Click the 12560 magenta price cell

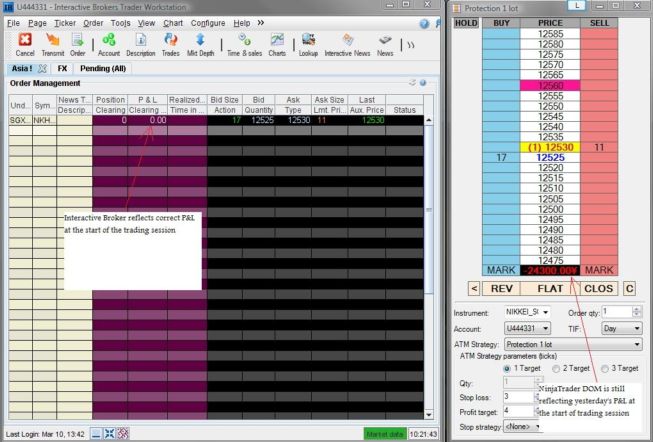(550, 85)
